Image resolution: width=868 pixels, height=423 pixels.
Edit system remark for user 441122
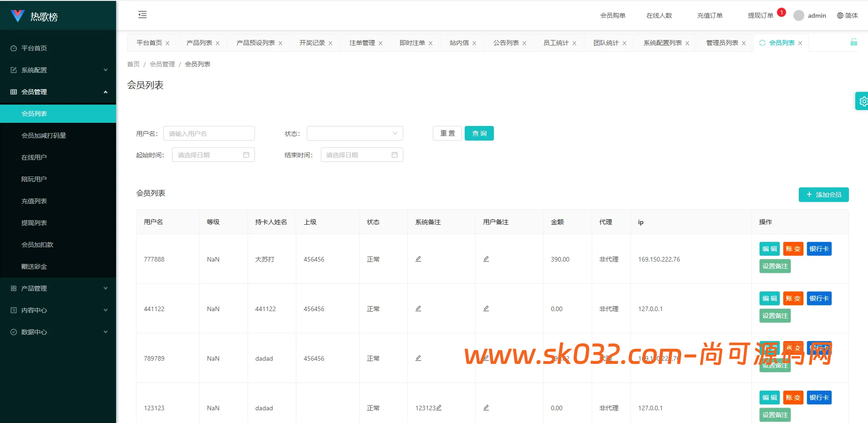pos(418,308)
